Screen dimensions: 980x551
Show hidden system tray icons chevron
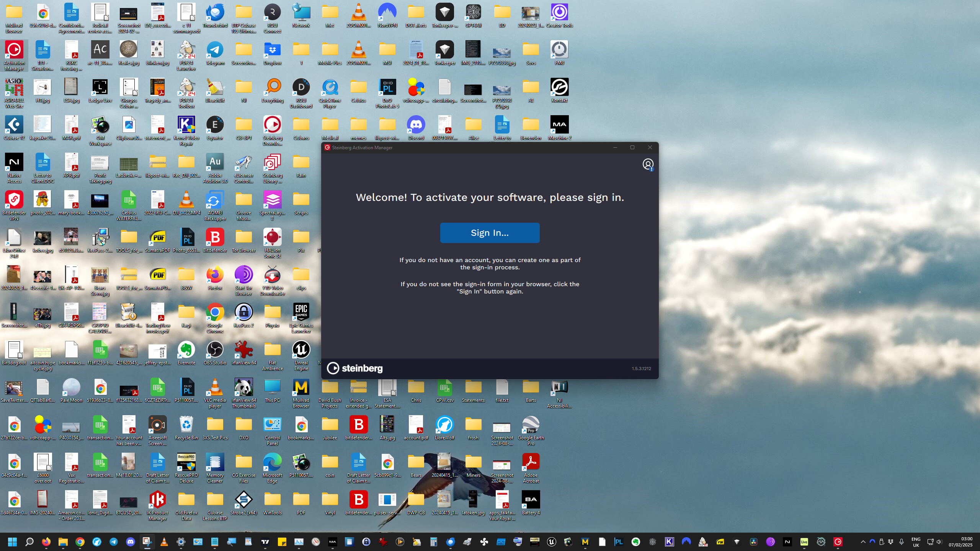click(863, 542)
